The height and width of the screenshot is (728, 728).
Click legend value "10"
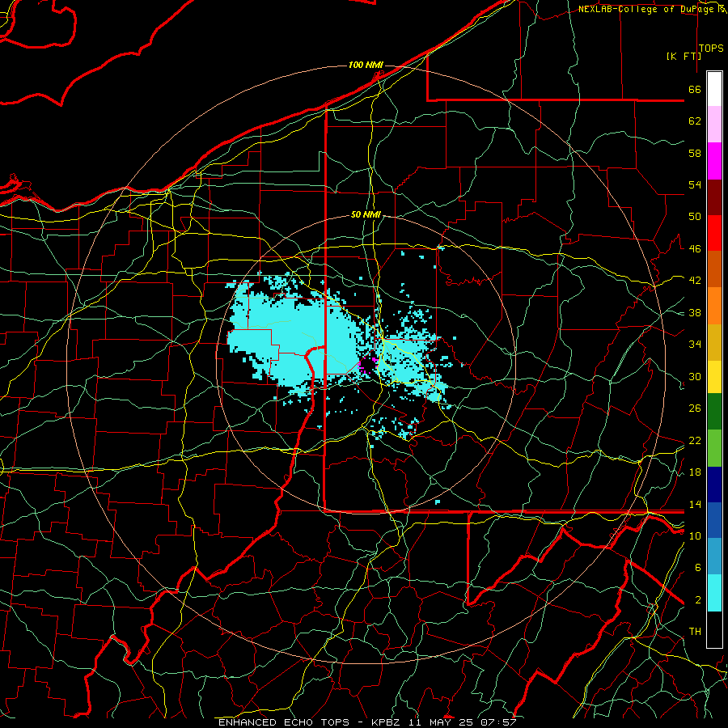click(x=695, y=535)
